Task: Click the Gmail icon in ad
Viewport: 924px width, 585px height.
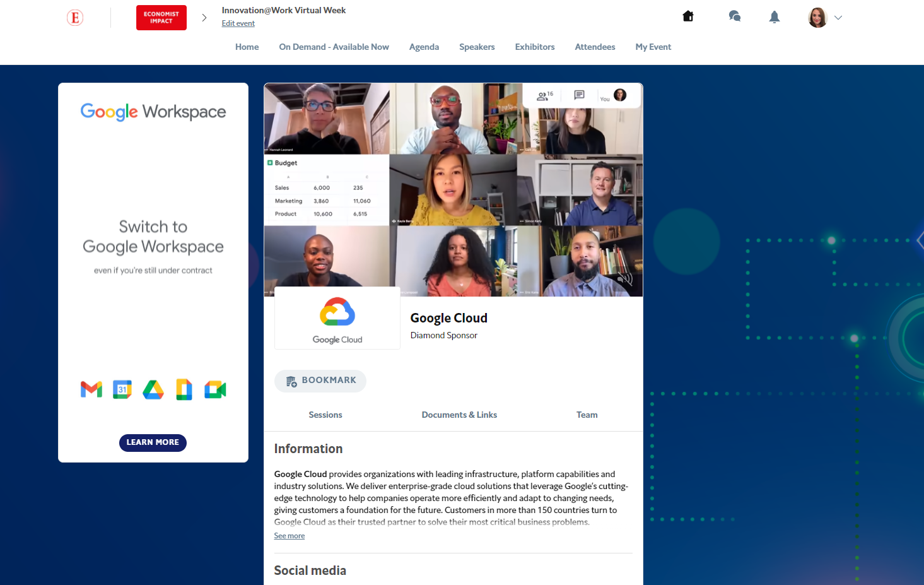Action: [91, 389]
